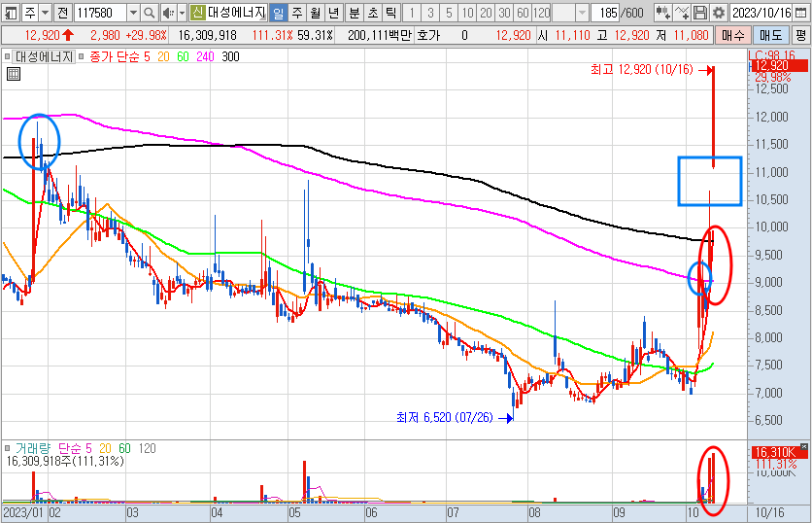The height and width of the screenshot is (523, 812).
Task: Click the 대성에너지 chart legend label
Action: tap(44, 56)
